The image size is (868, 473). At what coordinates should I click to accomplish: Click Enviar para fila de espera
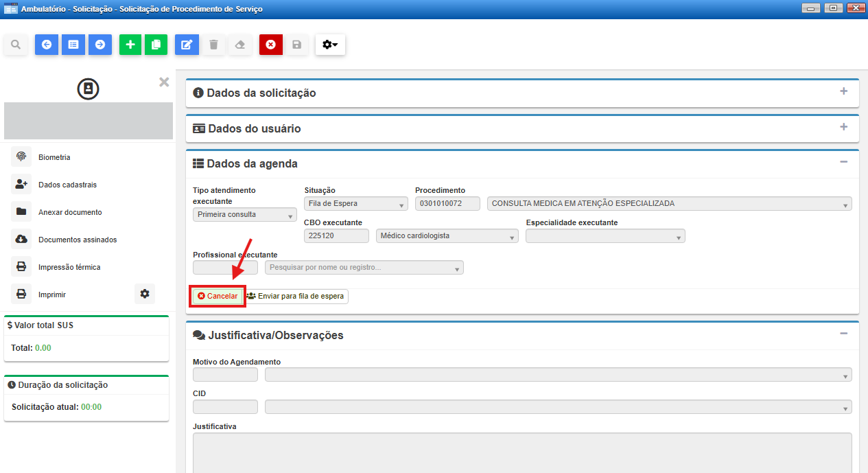296,297
